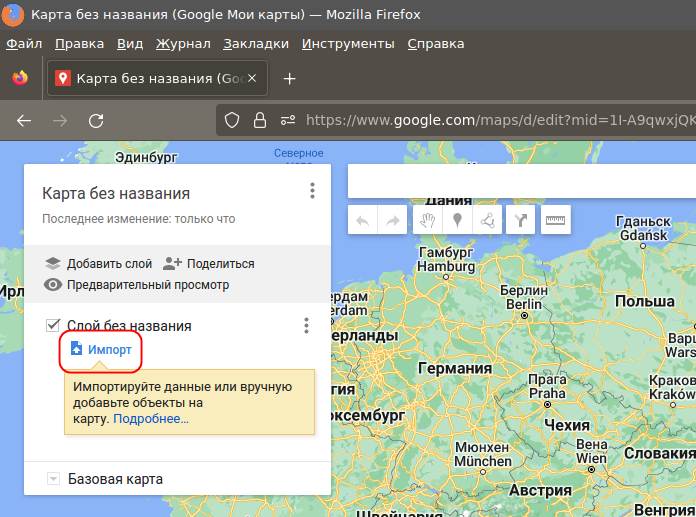Expand the Базовая карта dropdown arrow
Image resolution: width=696 pixels, height=517 pixels.
point(53,479)
